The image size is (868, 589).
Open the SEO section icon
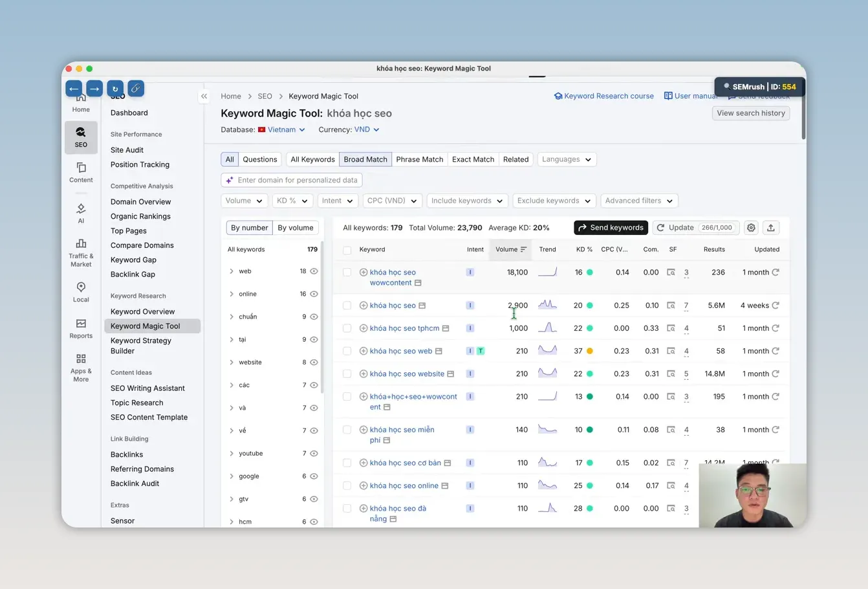[81, 137]
